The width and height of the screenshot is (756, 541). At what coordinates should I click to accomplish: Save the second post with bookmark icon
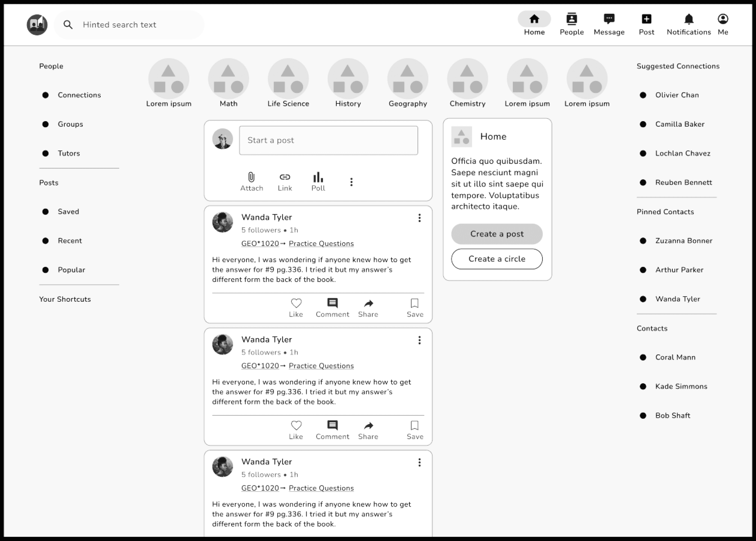tap(415, 425)
